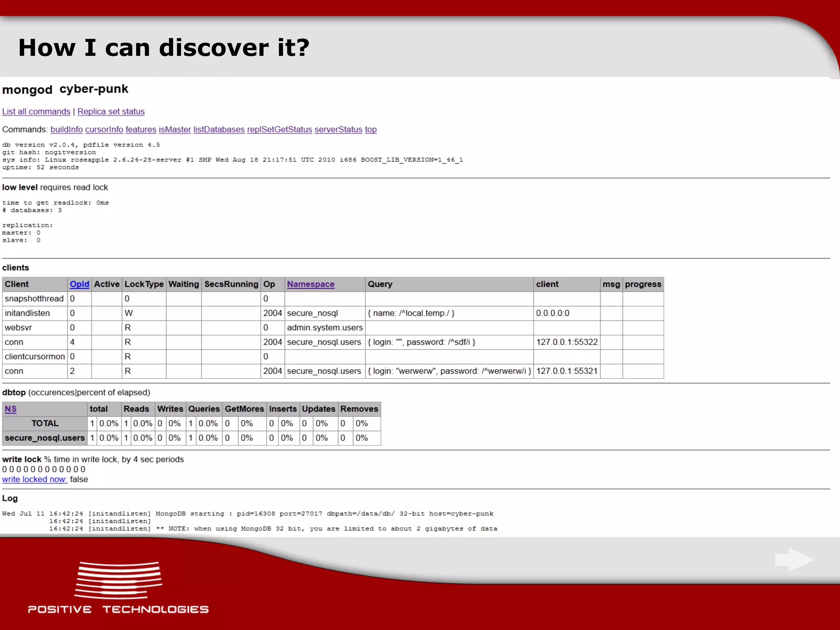Open the List all commands link

[x=36, y=112]
